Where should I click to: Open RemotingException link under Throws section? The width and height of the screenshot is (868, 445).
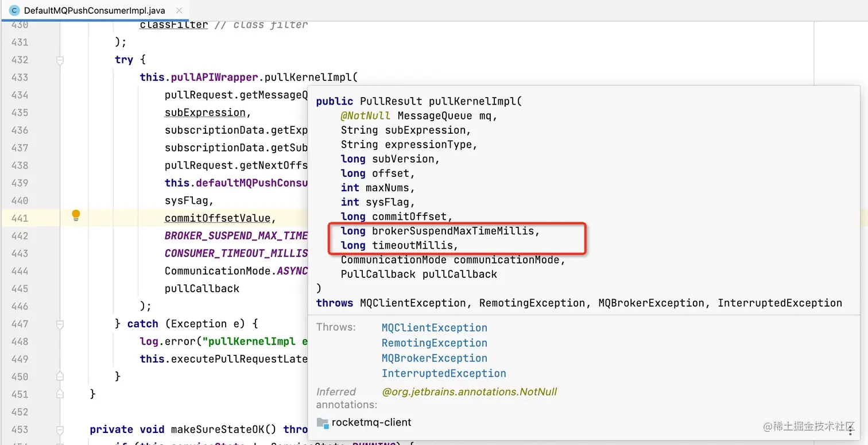(434, 343)
